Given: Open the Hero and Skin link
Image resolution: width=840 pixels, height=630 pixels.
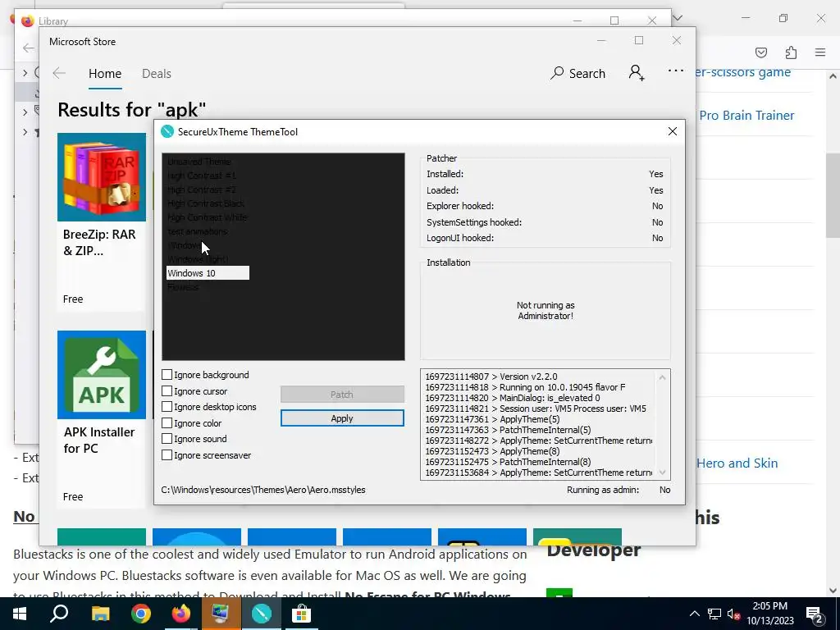Looking at the screenshot, I should coord(737,463).
